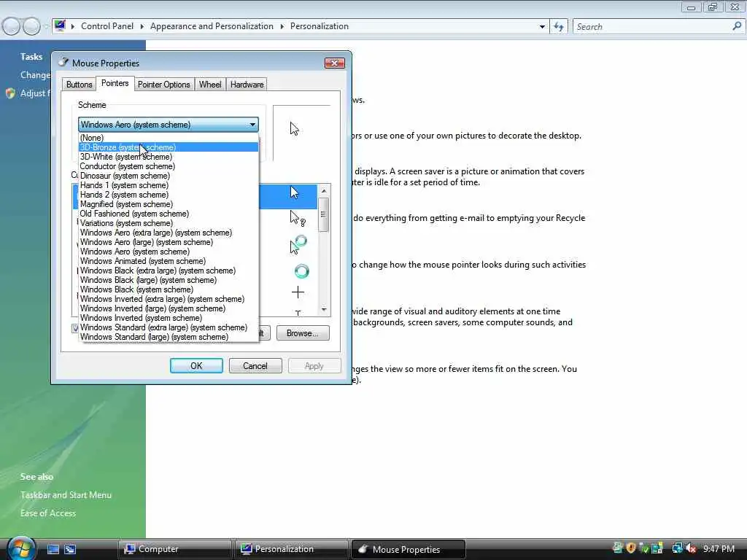
Task: Open Ease of Access link
Action: click(48, 513)
